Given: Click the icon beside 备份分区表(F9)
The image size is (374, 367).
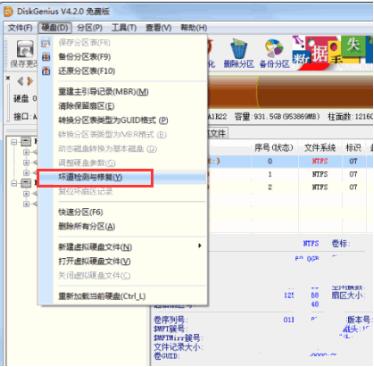Looking at the screenshot, I should coord(46,57).
